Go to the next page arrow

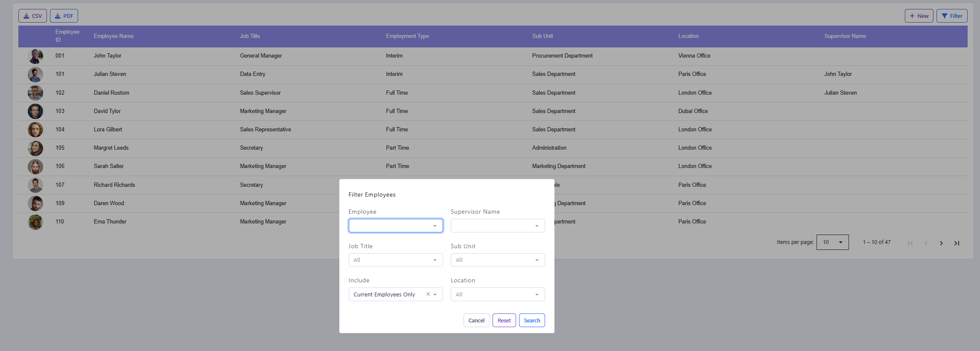(x=941, y=243)
